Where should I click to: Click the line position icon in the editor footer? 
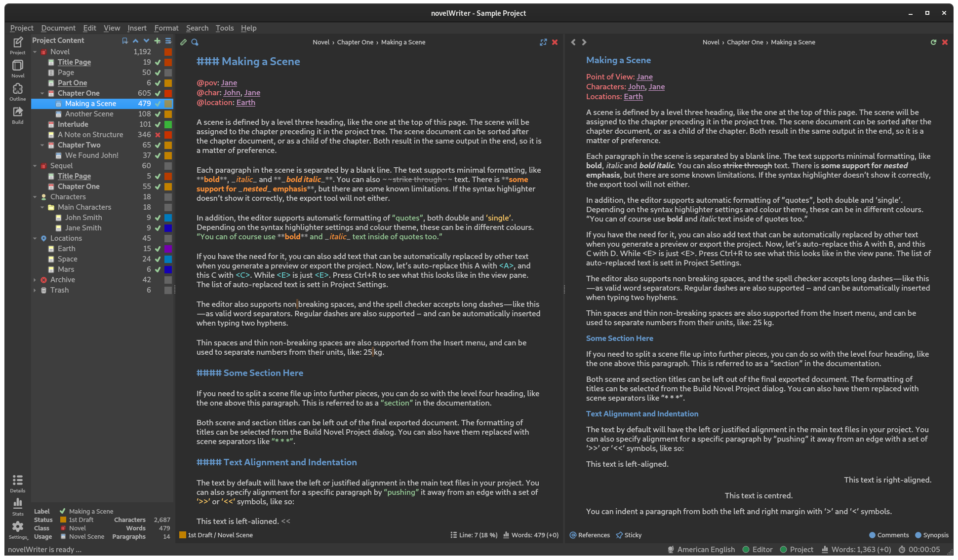(x=453, y=535)
